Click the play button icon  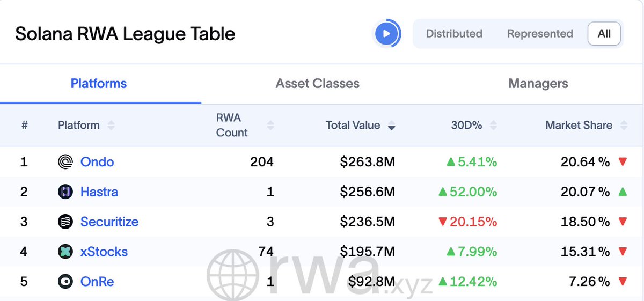(386, 34)
